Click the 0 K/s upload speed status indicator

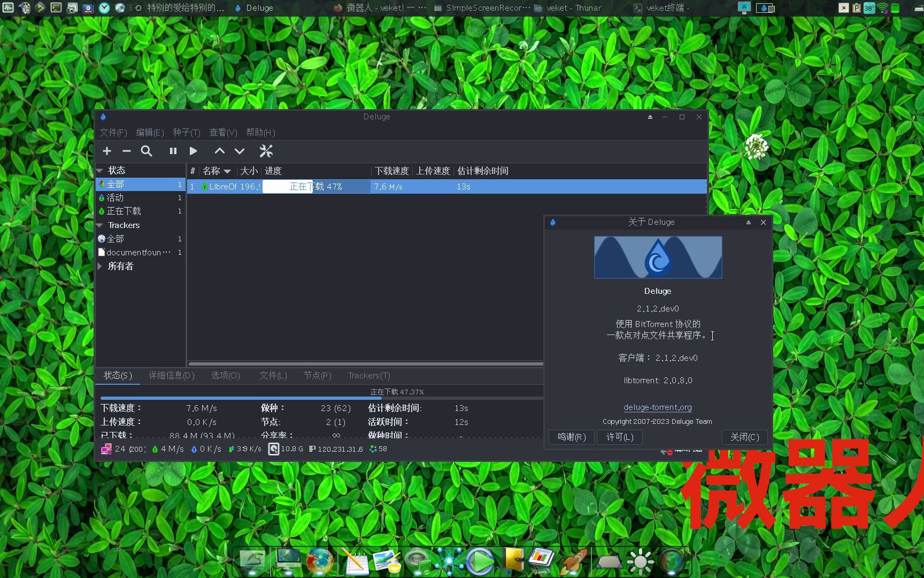206,449
